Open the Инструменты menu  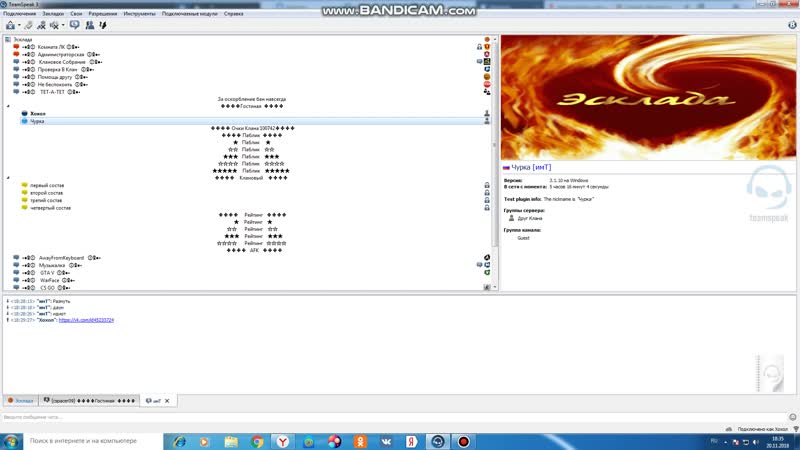pyautogui.click(x=139, y=14)
